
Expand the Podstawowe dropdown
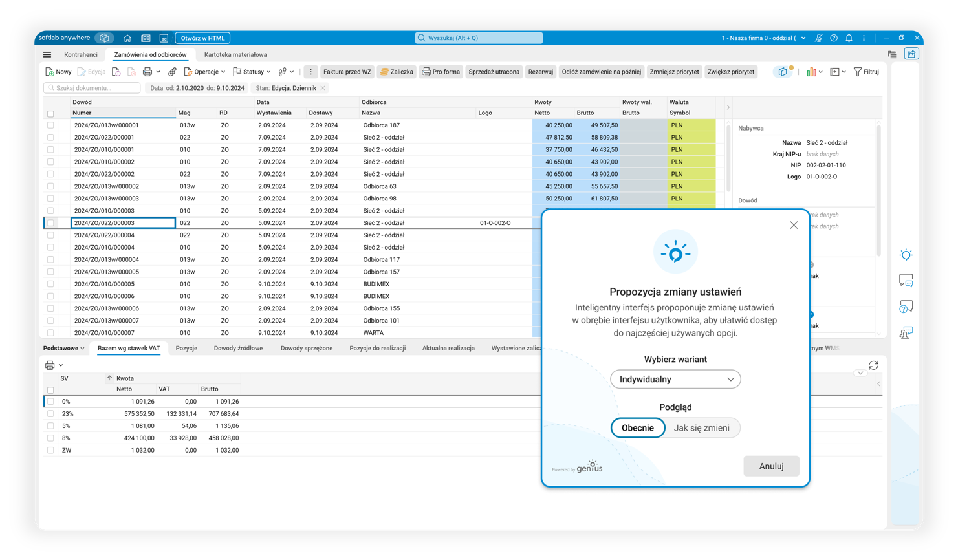pyautogui.click(x=63, y=349)
